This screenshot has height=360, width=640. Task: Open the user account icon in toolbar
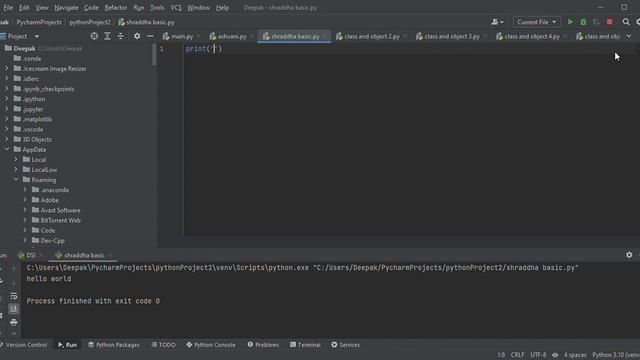497,22
